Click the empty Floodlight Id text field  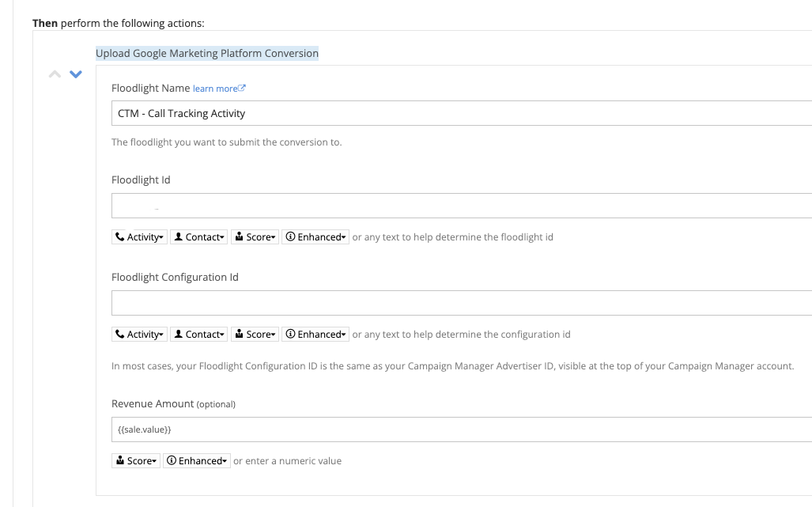click(316, 206)
